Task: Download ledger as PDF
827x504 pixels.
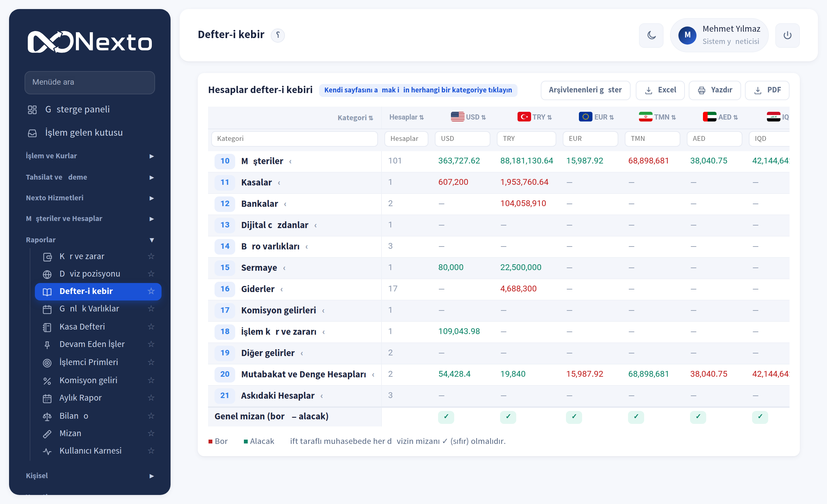Action: pos(767,90)
